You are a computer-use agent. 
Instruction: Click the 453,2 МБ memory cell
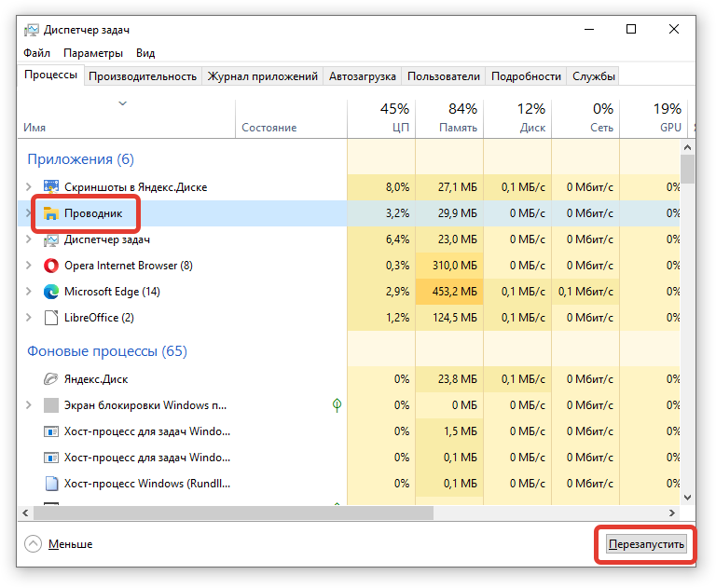(x=449, y=292)
